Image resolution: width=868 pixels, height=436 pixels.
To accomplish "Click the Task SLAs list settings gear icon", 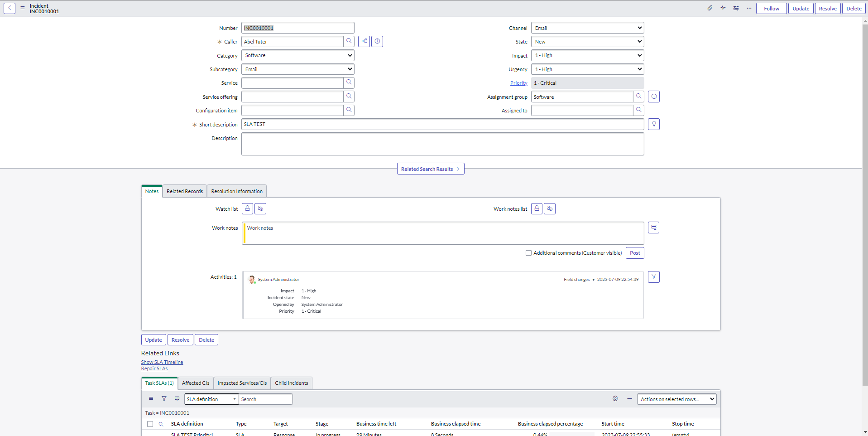I will (x=615, y=399).
